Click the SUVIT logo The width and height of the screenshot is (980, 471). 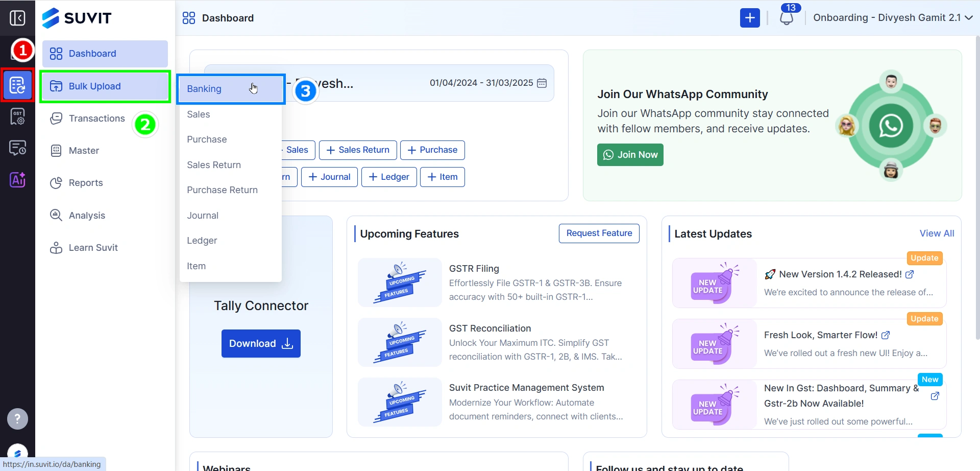77,18
